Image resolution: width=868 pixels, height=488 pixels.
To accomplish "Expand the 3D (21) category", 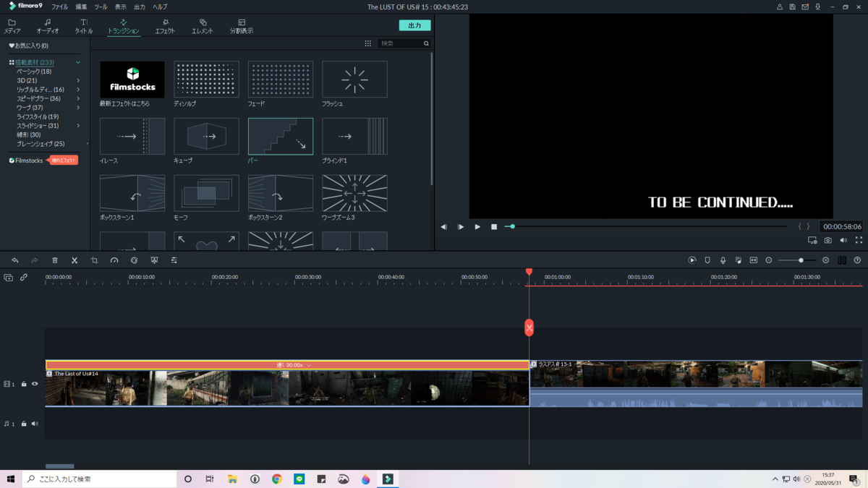I will 78,80.
